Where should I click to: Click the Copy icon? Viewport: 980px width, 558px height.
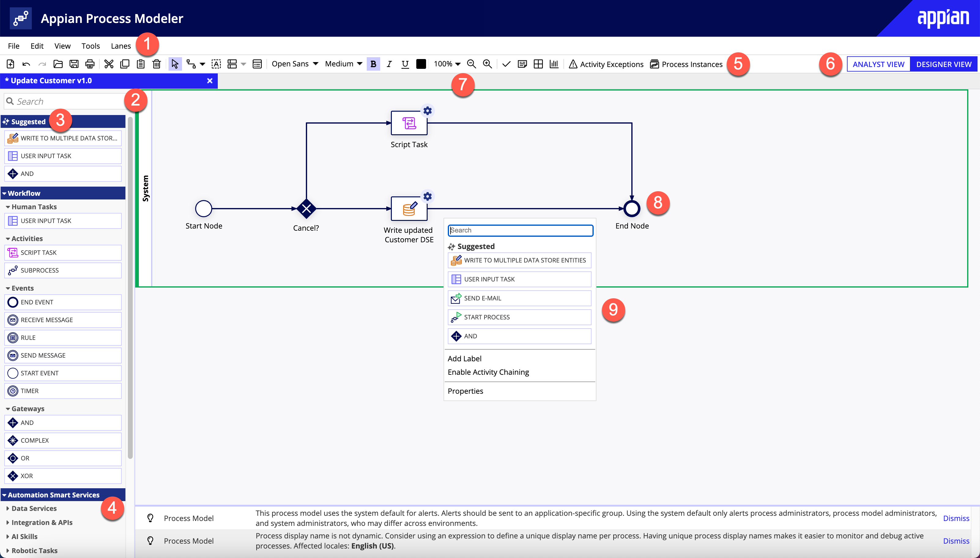pos(124,64)
